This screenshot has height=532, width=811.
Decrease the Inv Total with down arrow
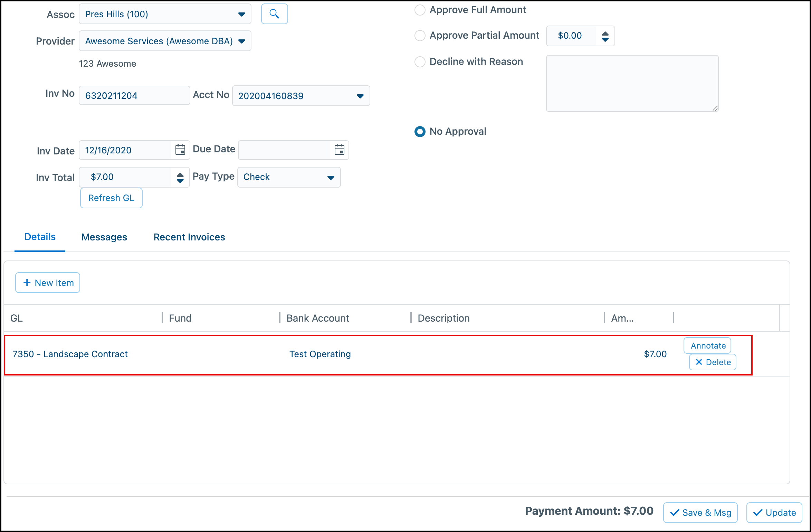coord(180,181)
